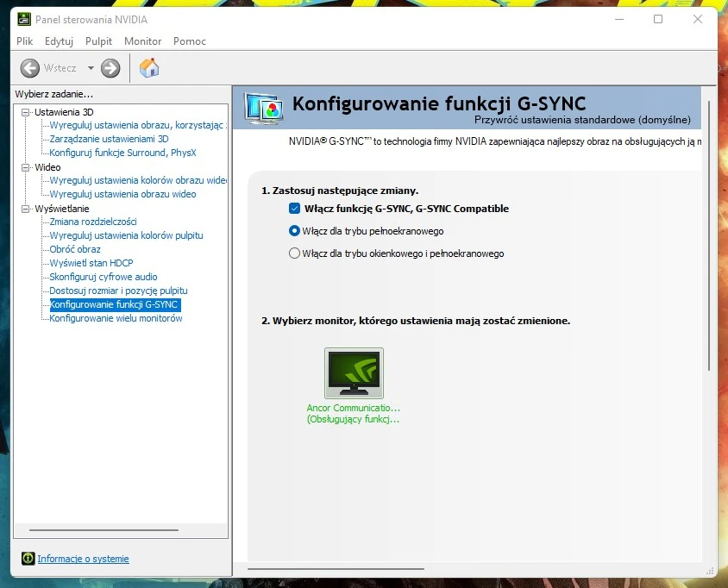Open Wyreguluj ustawienia kolorów obrazu wideo
This screenshot has width=728, height=588.
tap(138, 180)
